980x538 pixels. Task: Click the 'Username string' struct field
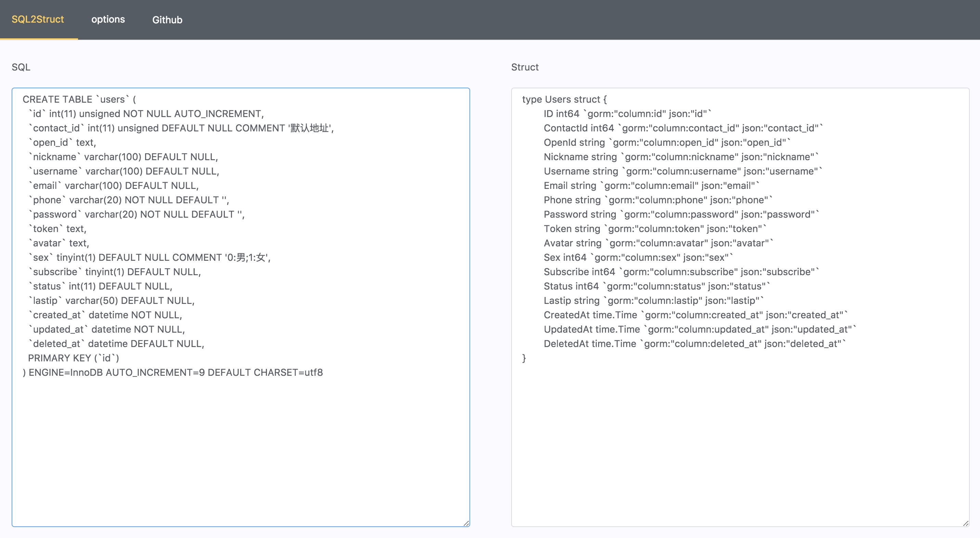pyautogui.click(x=683, y=171)
